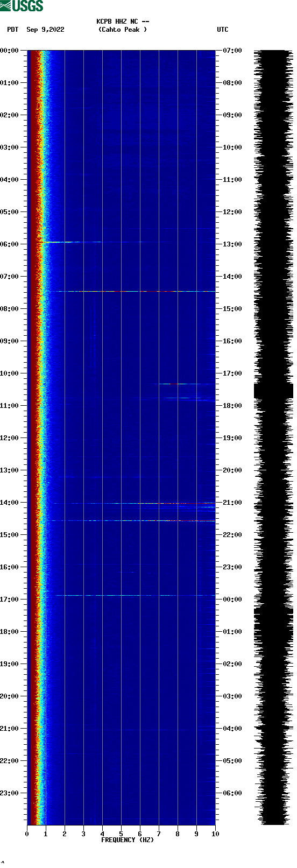297x868 pixels.
Task: Click the 5 Hz tick label
Action: tap(121, 834)
